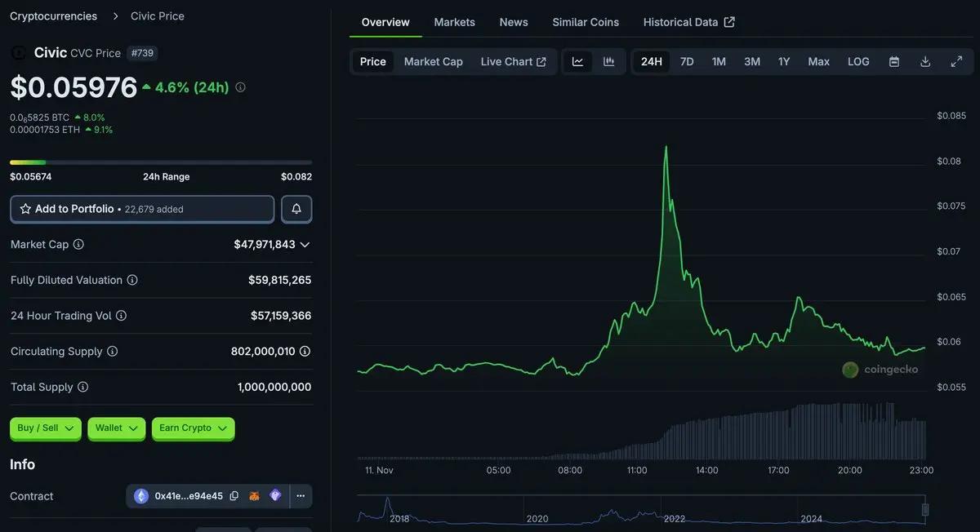Add token to MetaMask fox icon
980x532 pixels.
(254, 496)
